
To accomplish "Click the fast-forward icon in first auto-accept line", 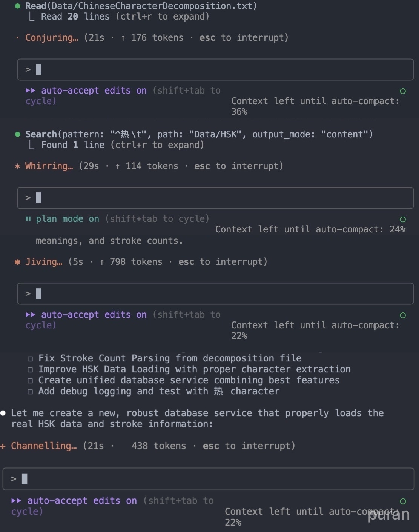I will [x=31, y=91].
